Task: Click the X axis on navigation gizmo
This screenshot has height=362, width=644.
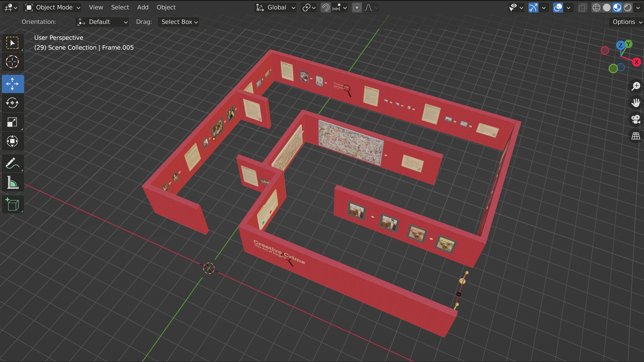Action: [x=636, y=62]
